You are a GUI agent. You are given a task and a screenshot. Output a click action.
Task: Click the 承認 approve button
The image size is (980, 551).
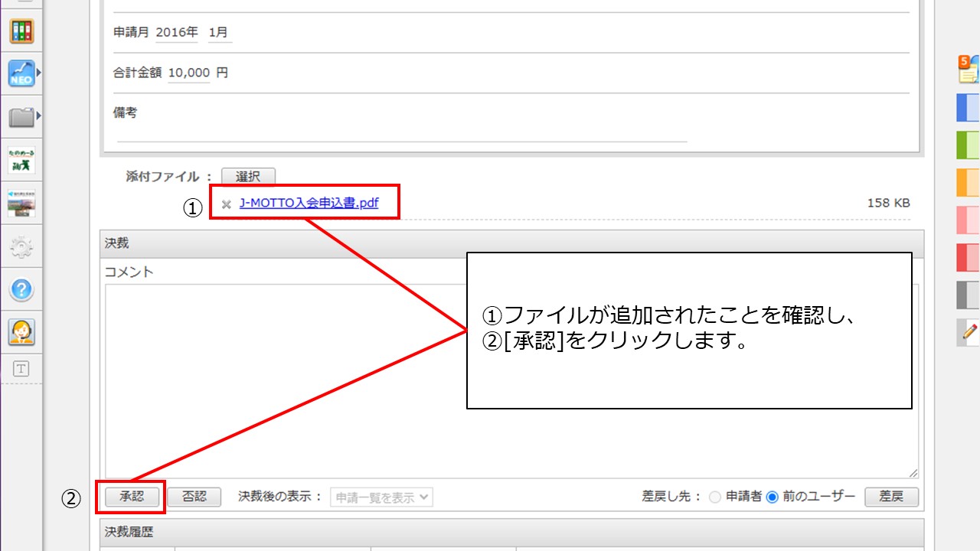pos(132,497)
